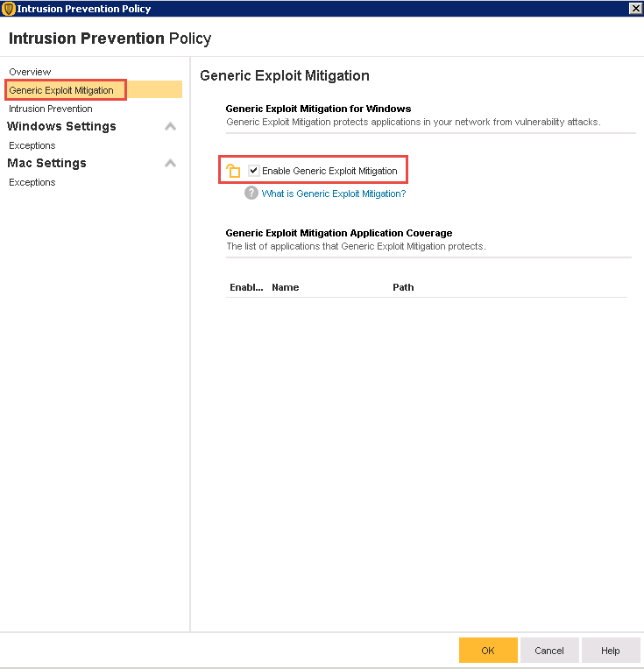Collapse the Mac Settings section
Viewport: 644px width, 669px height.
(x=170, y=164)
